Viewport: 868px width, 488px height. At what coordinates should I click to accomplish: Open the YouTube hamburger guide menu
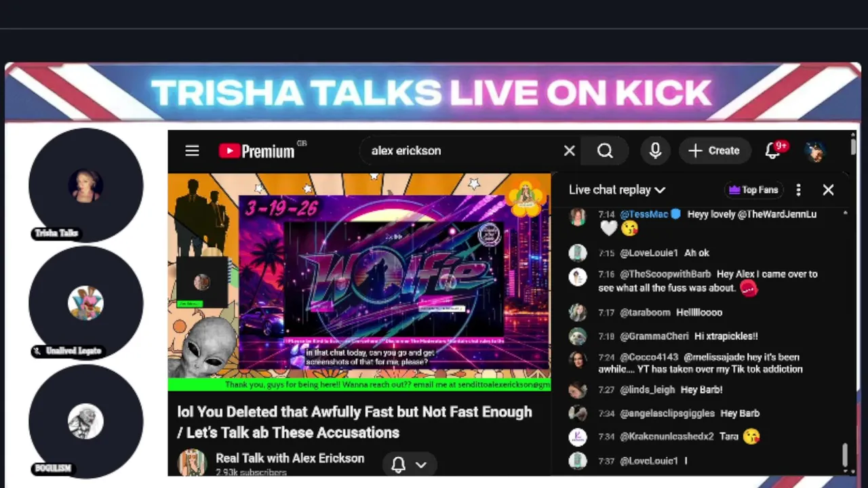tap(192, 150)
